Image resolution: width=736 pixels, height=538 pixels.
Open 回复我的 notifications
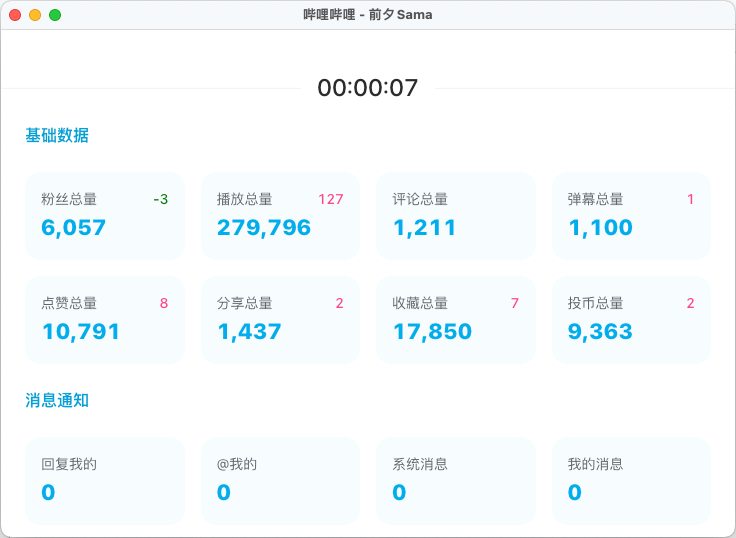tap(105, 480)
